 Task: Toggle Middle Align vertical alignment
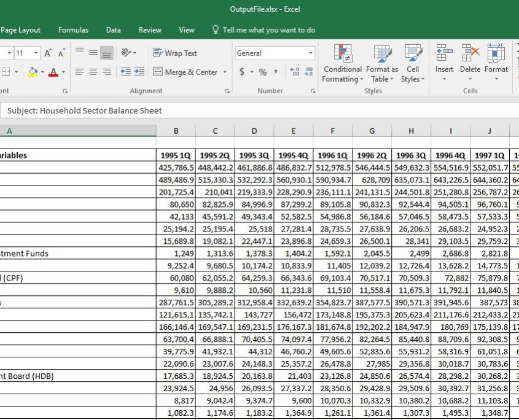coord(93,53)
